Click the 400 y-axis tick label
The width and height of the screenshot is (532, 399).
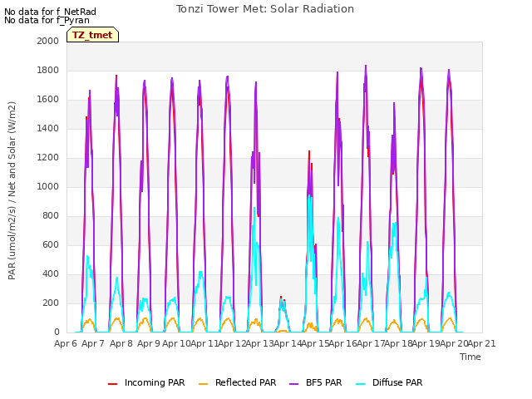pyautogui.click(x=51, y=273)
